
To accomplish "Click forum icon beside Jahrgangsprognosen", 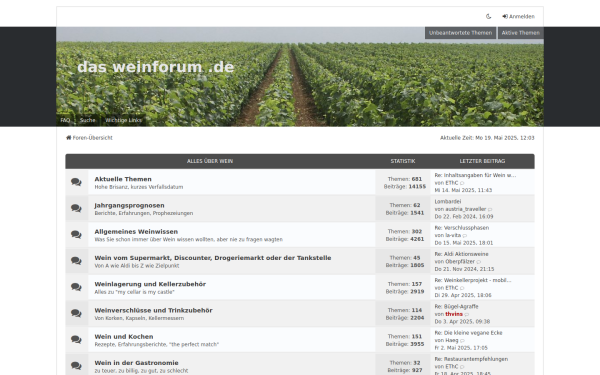I will [x=76, y=208].
